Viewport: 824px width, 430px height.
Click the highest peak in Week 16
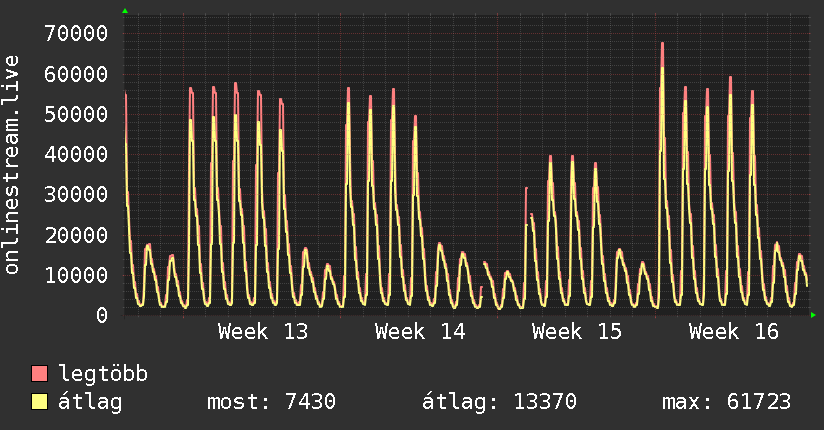[x=662, y=44]
